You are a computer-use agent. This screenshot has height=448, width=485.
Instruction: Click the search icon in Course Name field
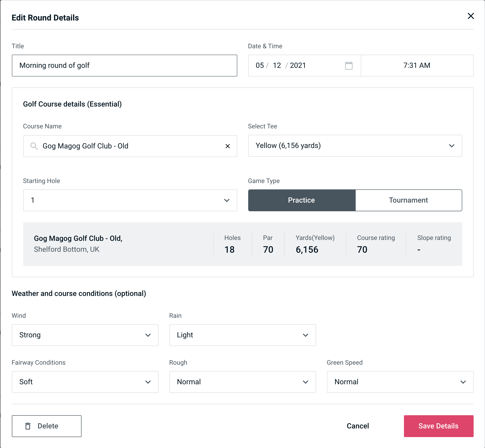(x=34, y=146)
